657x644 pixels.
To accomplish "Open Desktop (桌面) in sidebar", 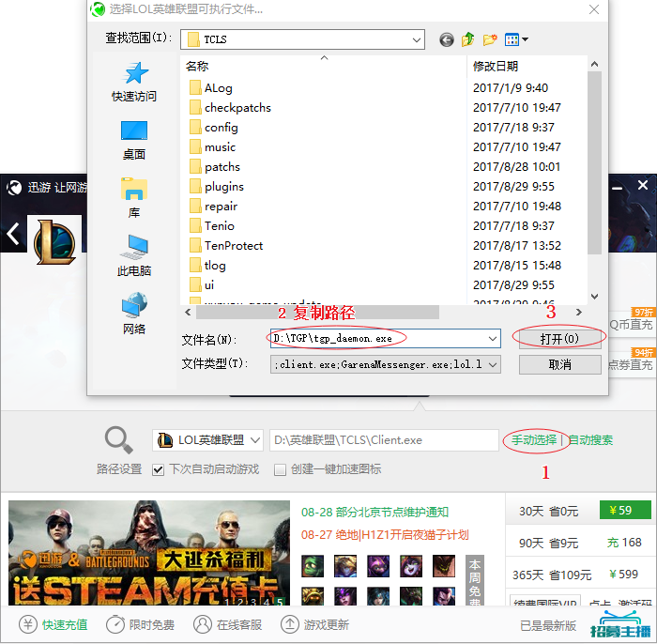I will (134, 140).
